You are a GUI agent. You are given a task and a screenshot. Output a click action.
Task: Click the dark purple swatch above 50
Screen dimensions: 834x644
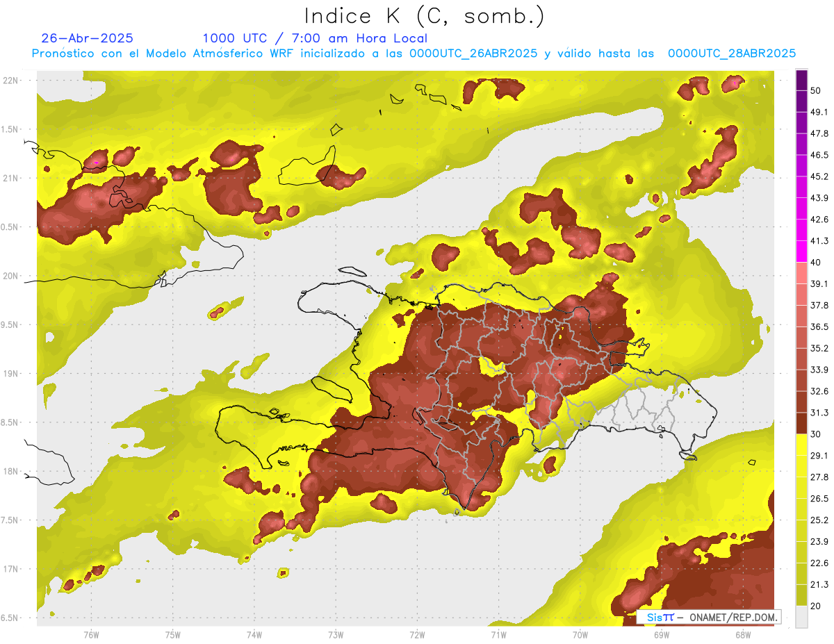coord(802,80)
